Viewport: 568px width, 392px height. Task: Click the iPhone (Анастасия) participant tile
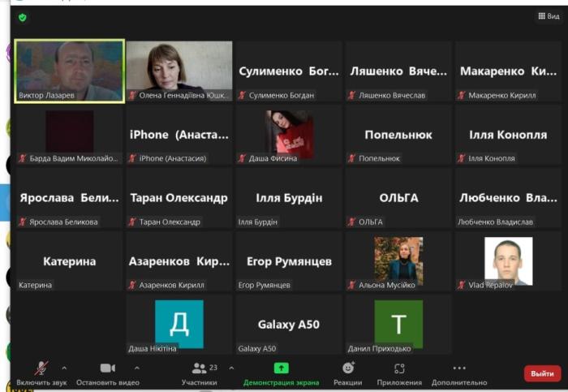179,135
